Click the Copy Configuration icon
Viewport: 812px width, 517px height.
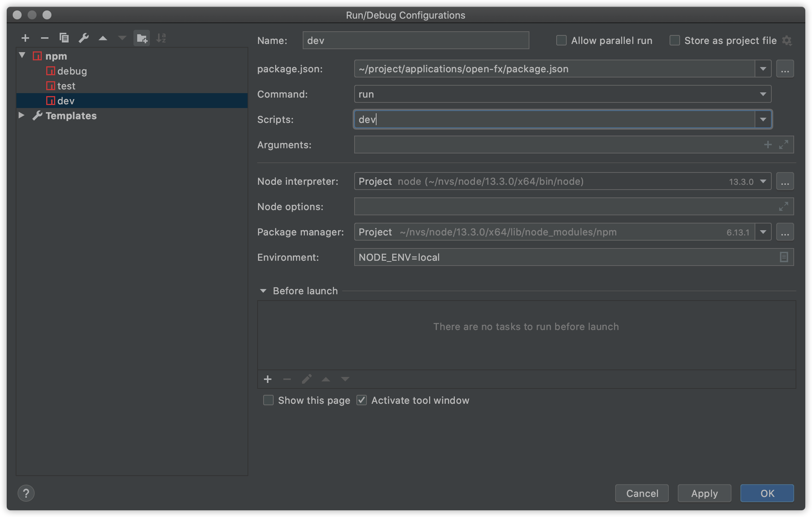[x=64, y=38]
